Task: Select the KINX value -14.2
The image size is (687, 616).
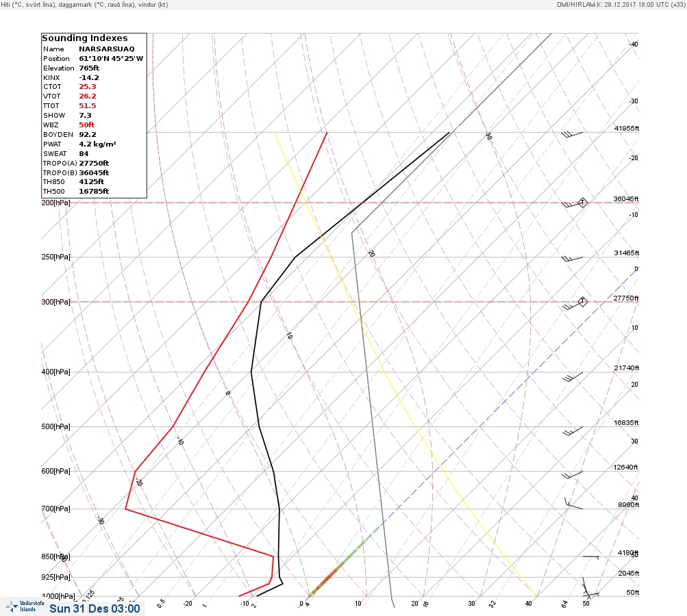Action: pyautogui.click(x=89, y=78)
